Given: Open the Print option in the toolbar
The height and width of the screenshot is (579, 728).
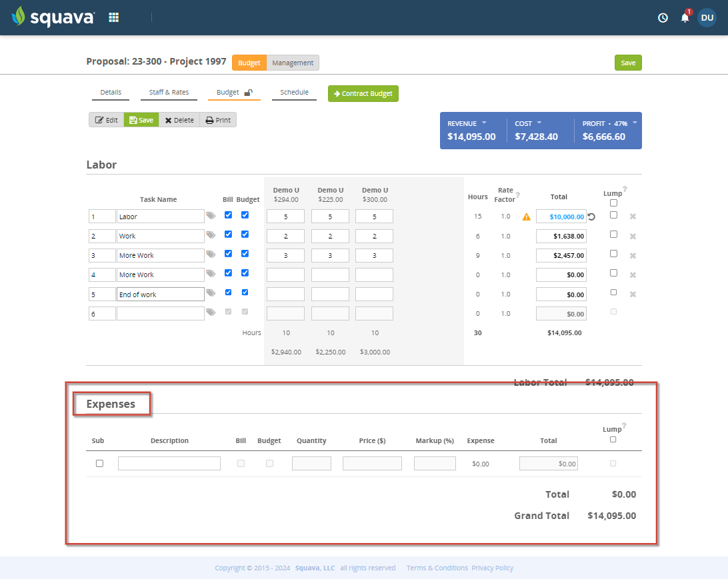Looking at the screenshot, I should [x=218, y=119].
